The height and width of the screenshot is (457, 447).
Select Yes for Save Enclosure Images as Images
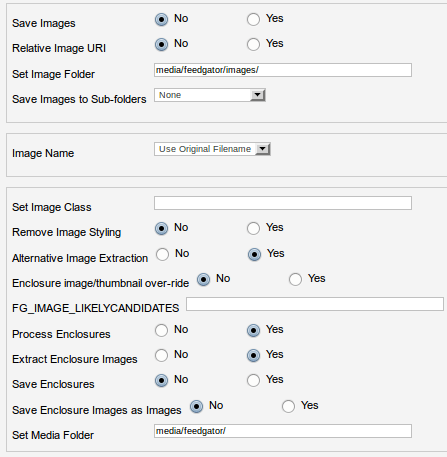point(288,406)
